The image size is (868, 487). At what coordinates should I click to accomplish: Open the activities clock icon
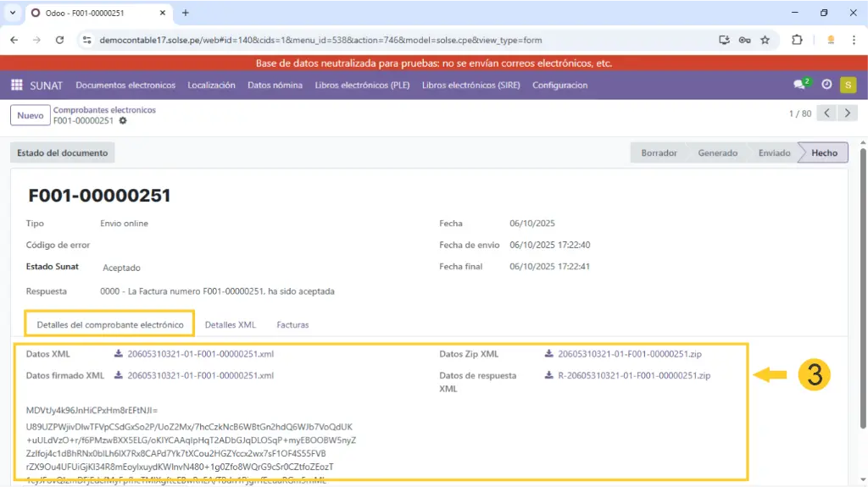826,85
